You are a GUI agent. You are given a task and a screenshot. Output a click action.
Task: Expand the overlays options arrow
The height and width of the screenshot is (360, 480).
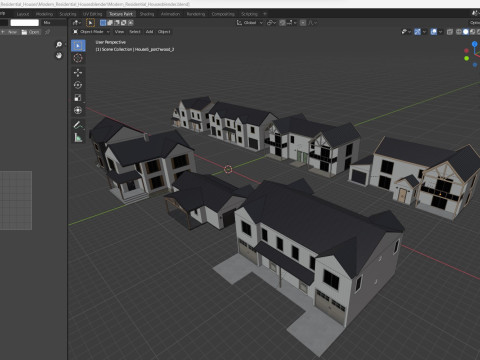pos(440,32)
